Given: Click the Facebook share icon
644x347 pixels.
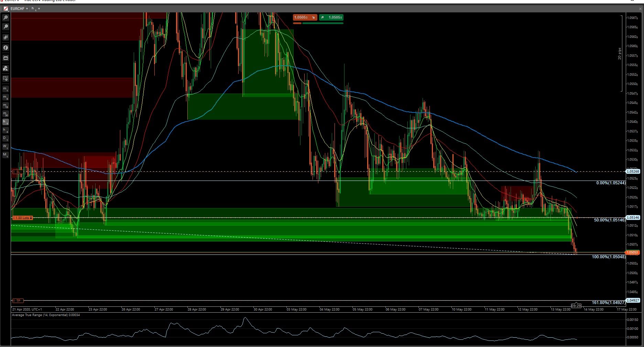Looking at the screenshot, I should coord(6,47).
